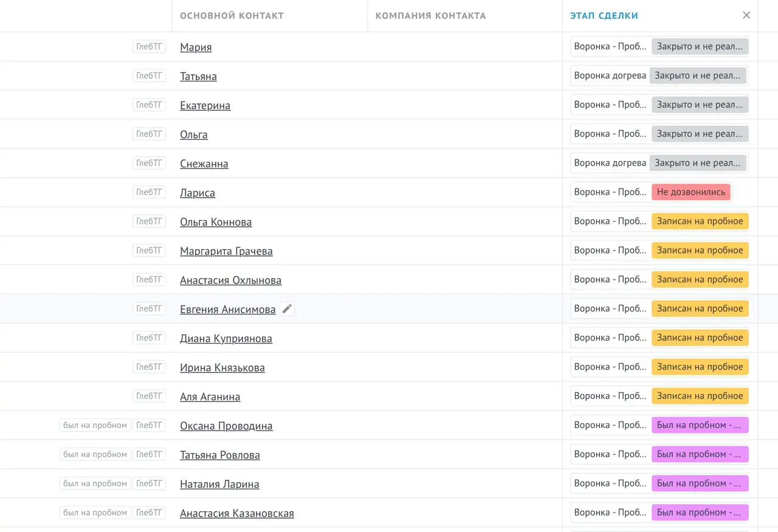Open contact link Мария

196,47
